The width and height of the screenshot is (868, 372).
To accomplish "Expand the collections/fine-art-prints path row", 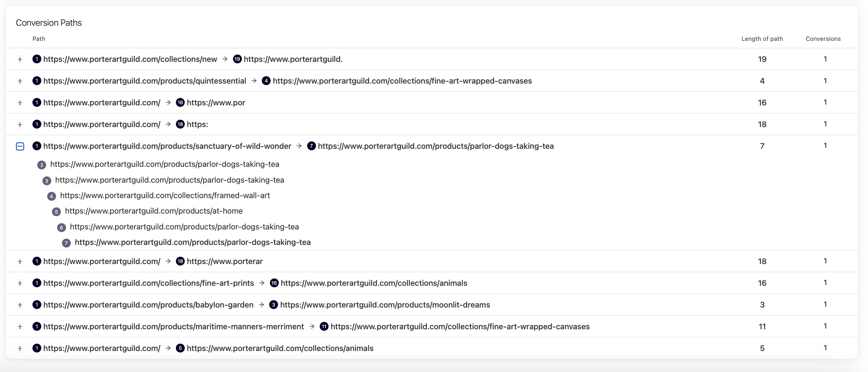I will [20, 283].
